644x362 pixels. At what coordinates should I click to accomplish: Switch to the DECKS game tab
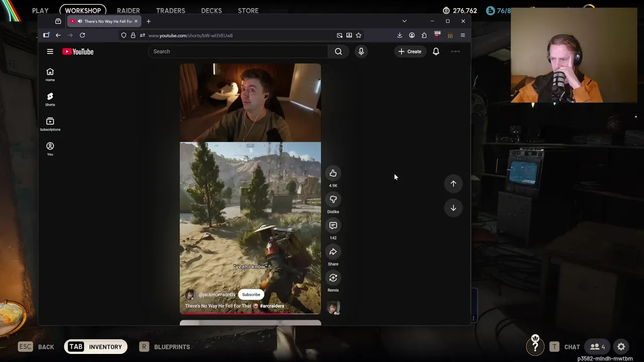[x=211, y=11]
